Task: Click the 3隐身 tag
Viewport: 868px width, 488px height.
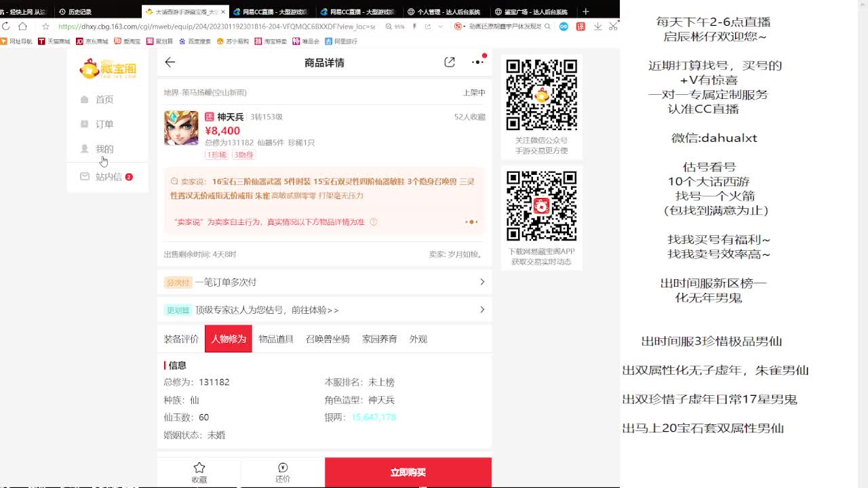Action: 243,155
